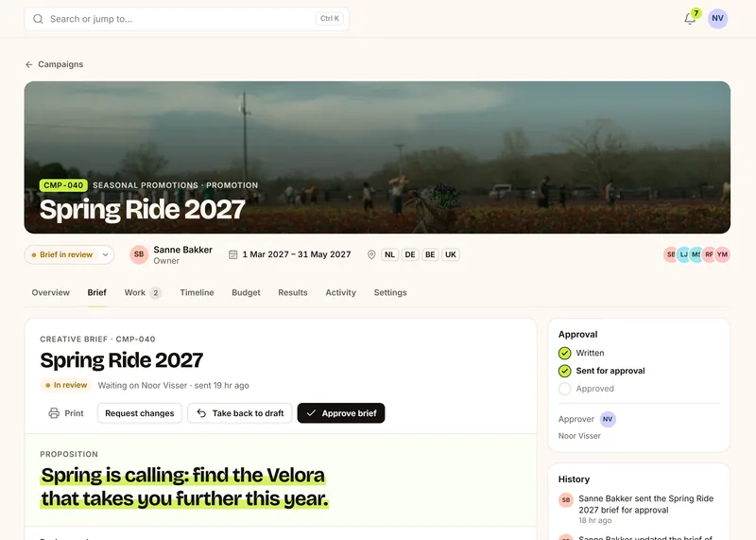Click the SB owner avatar
This screenshot has height=540, width=756.
point(139,254)
